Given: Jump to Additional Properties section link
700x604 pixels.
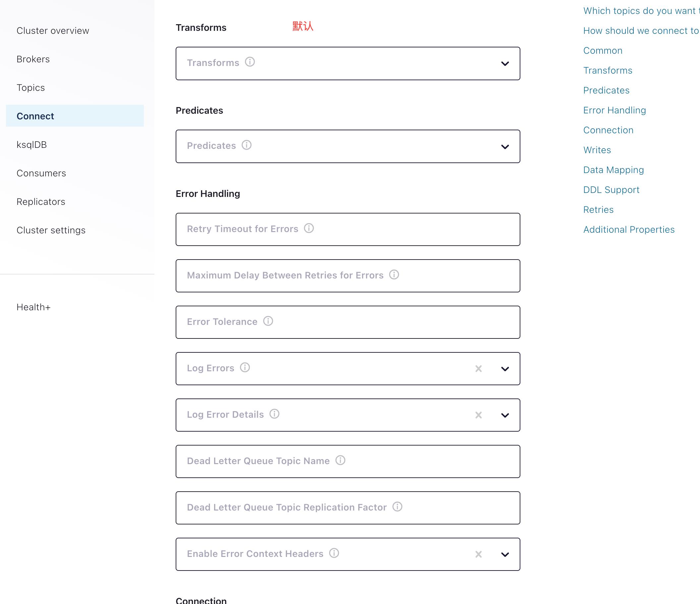Looking at the screenshot, I should coord(629,229).
